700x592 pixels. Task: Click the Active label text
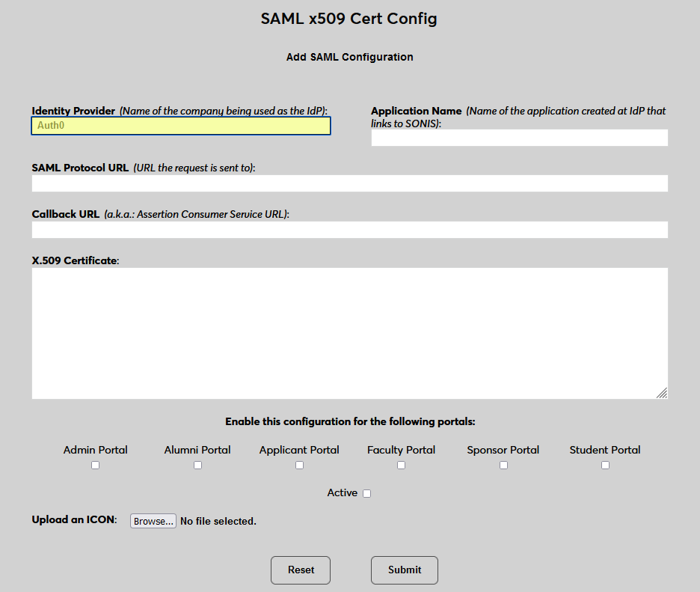[343, 492]
